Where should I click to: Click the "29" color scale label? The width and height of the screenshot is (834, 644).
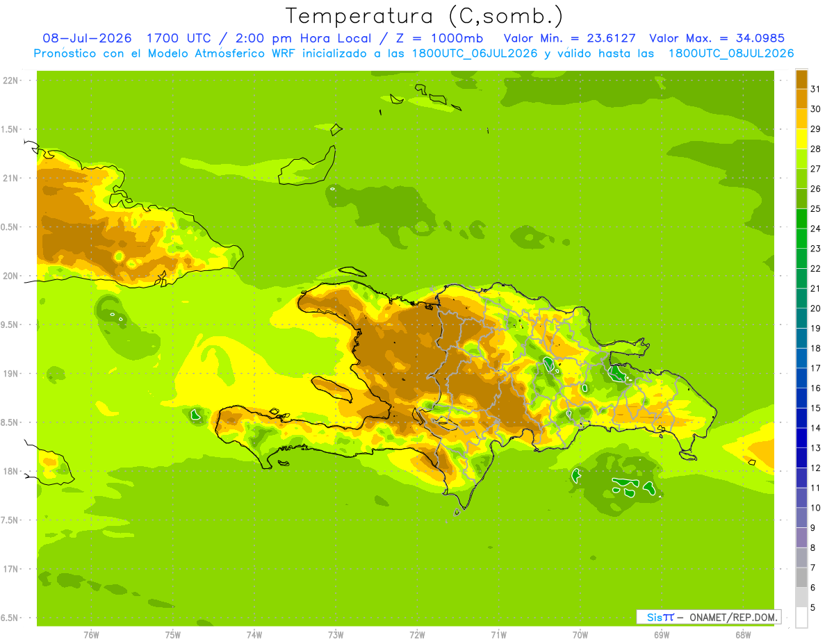tap(816, 129)
